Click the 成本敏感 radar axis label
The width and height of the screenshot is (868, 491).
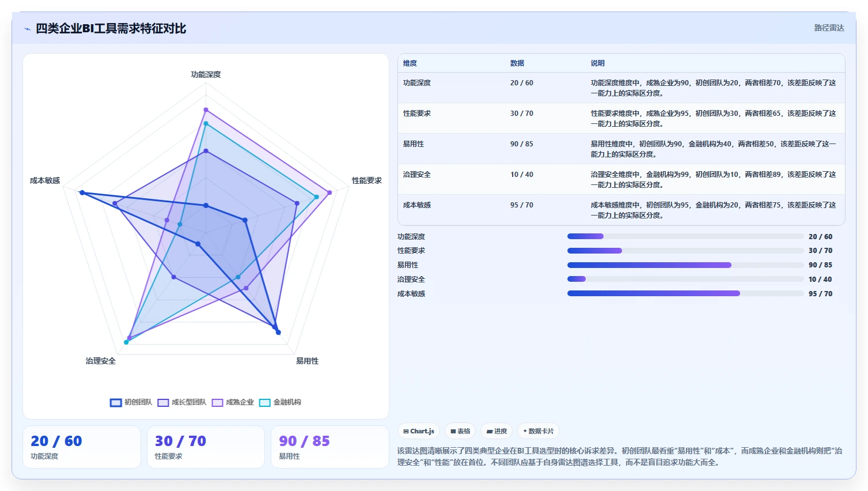coord(45,180)
